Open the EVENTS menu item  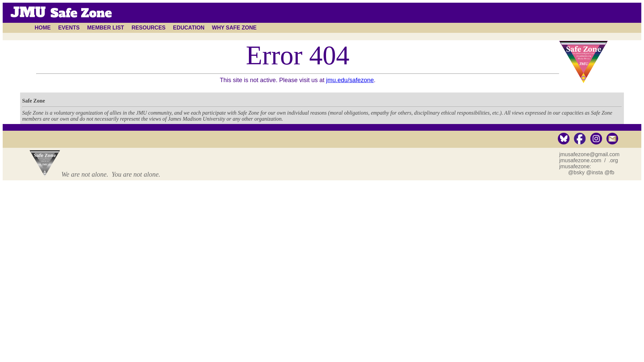(69, 28)
